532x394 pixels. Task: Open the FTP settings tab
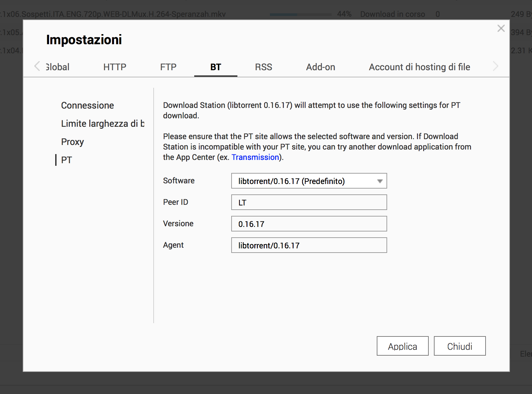(x=168, y=67)
